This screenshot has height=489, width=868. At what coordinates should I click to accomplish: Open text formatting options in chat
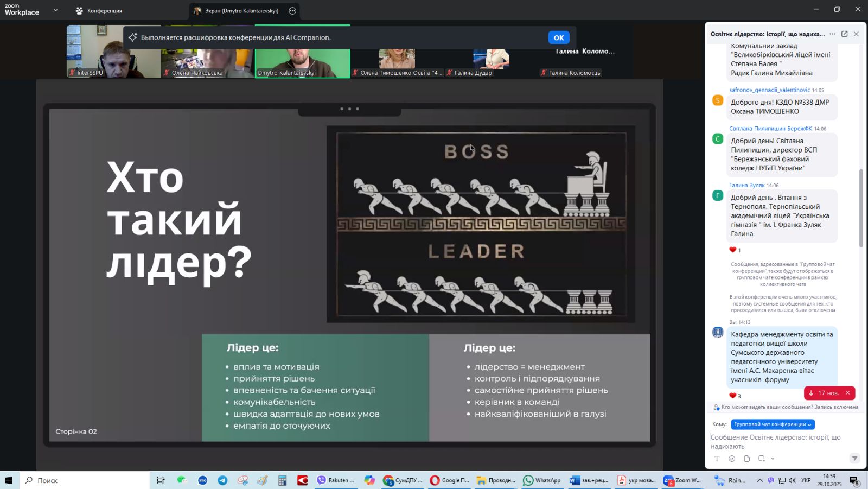[717, 459]
